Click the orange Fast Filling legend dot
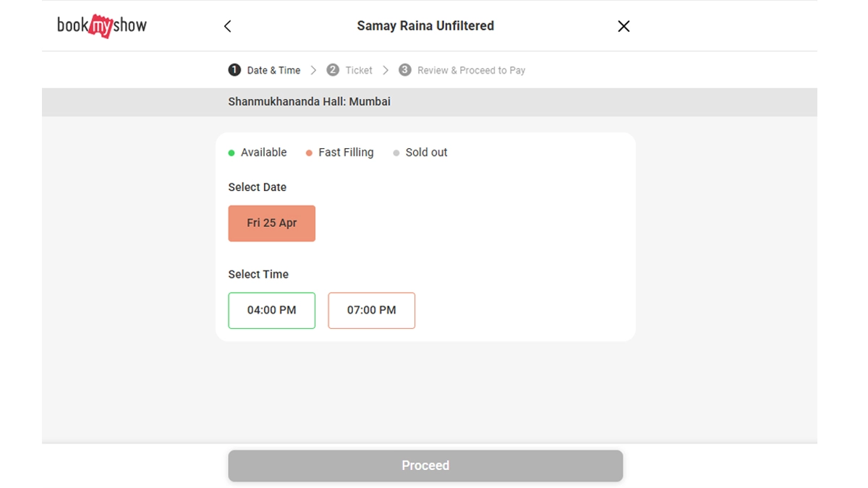Screen dimensions: 868x488 click(x=309, y=153)
